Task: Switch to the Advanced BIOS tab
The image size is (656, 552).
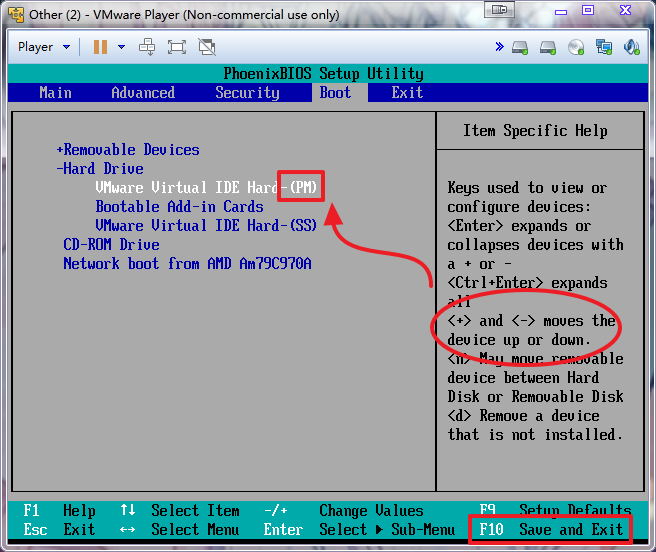Action: 143,93
